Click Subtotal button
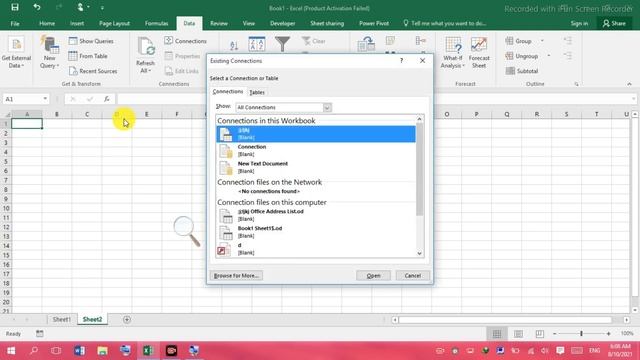 tap(522, 71)
